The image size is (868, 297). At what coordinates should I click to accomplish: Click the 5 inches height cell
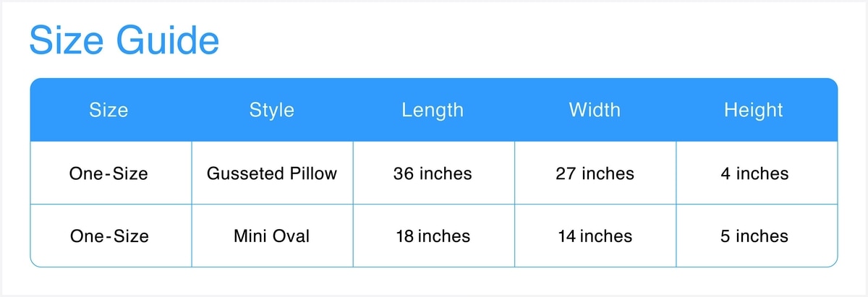(x=754, y=236)
